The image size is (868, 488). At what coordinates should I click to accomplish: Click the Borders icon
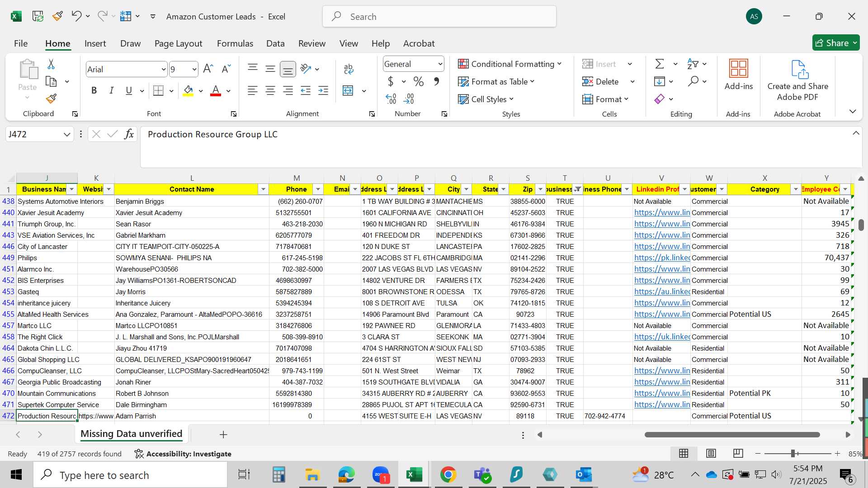pos(158,90)
